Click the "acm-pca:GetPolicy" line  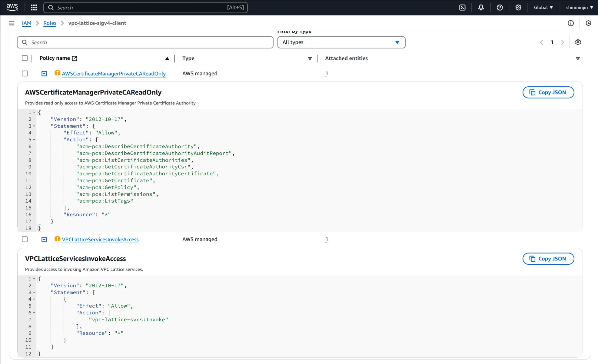coord(108,187)
